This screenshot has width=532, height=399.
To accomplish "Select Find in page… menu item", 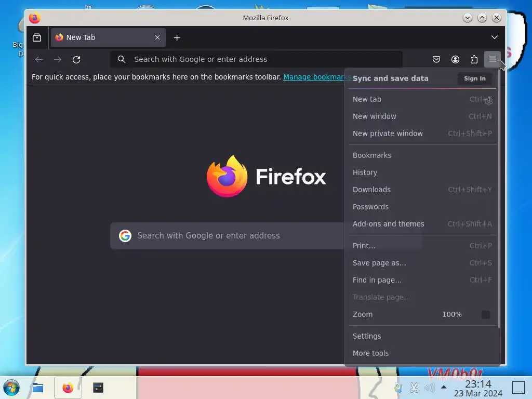I will (422, 280).
